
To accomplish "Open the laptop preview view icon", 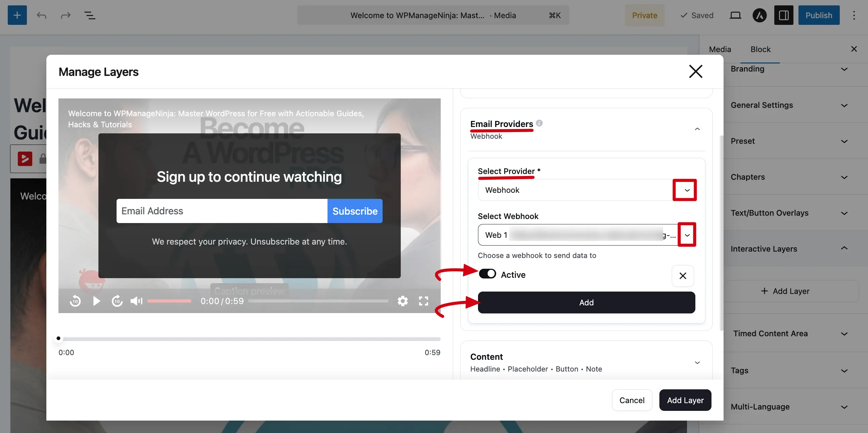I will click(x=735, y=15).
